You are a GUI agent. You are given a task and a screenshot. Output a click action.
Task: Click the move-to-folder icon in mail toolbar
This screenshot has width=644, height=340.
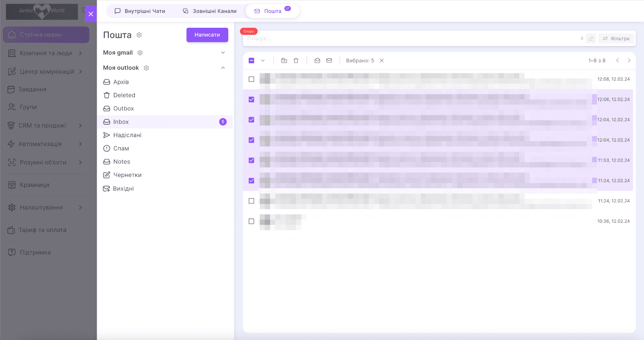[x=284, y=61]
